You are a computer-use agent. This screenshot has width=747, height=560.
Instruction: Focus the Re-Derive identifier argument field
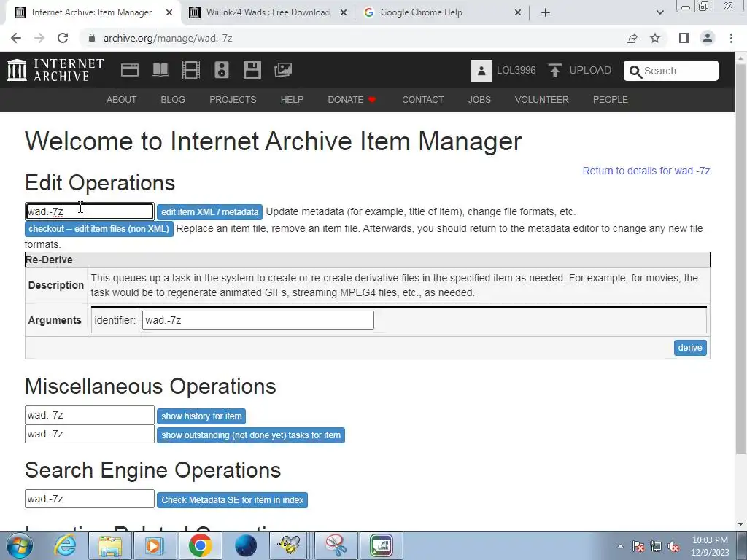pos(258,320)
